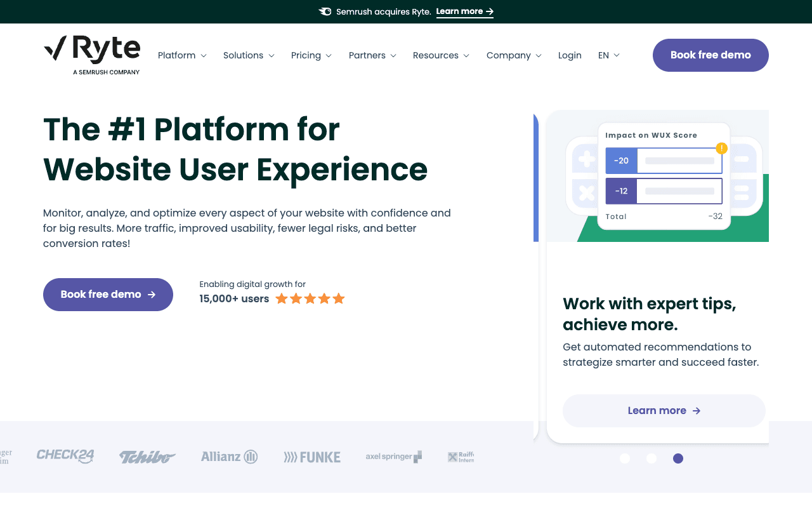Click Learn more in the expert tips card

pyautogui.click(x=664, y=411)
